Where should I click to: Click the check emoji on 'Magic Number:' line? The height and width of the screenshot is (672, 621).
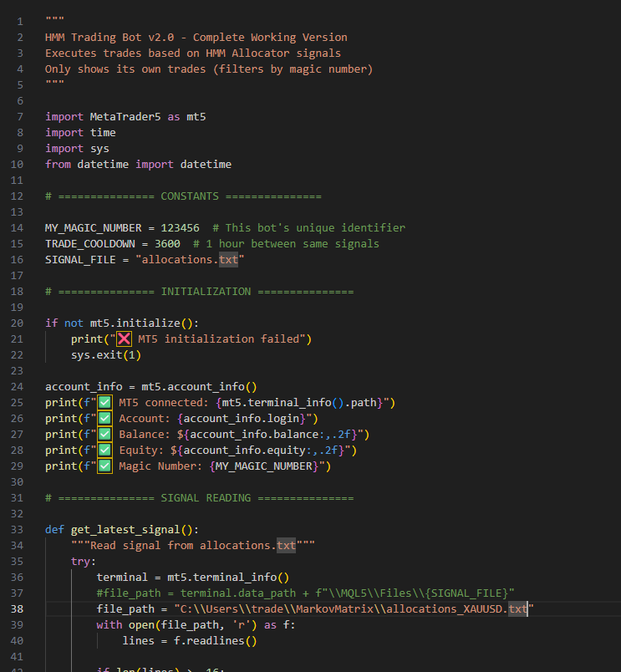(104, 466)
